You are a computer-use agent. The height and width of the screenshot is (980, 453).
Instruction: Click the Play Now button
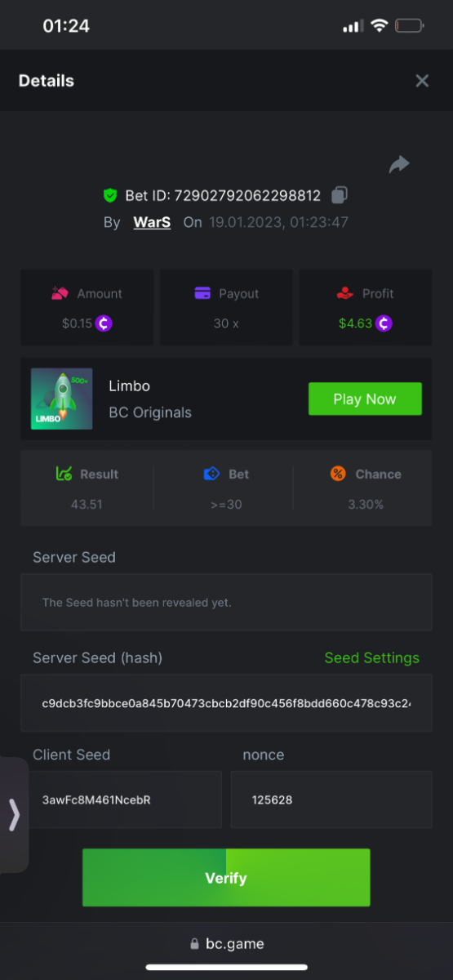coord(365,399)
